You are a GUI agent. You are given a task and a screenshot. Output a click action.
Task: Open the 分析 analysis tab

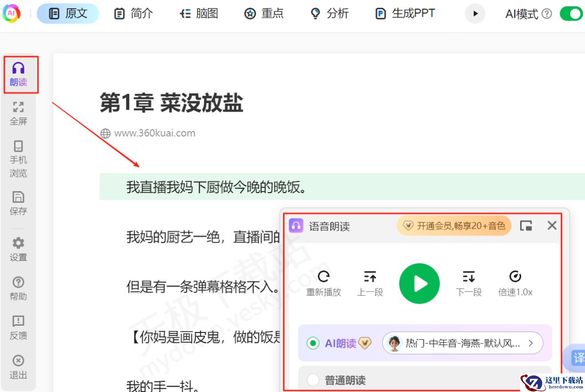[x=330, y=14]
